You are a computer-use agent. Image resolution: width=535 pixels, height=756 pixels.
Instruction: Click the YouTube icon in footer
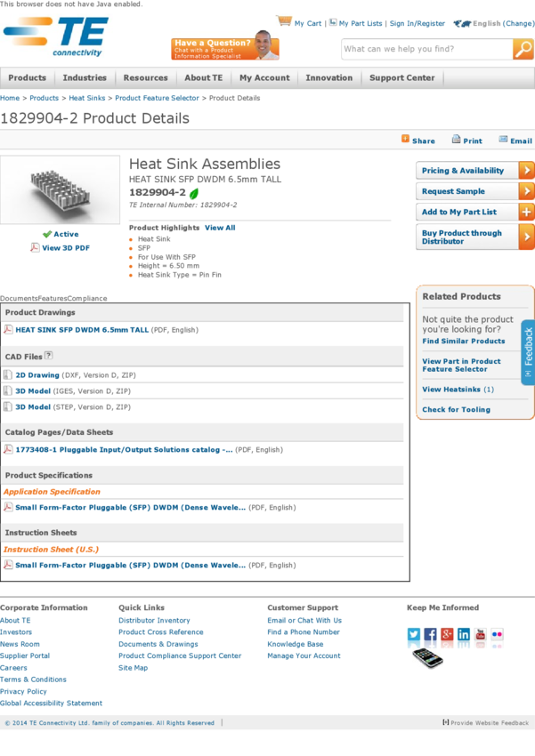click(481, 634)
